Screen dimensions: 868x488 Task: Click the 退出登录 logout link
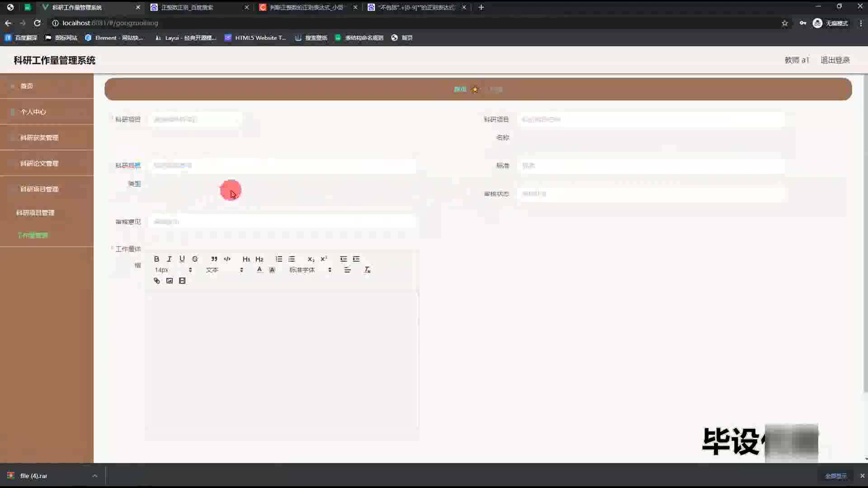[x=835, y=60]
